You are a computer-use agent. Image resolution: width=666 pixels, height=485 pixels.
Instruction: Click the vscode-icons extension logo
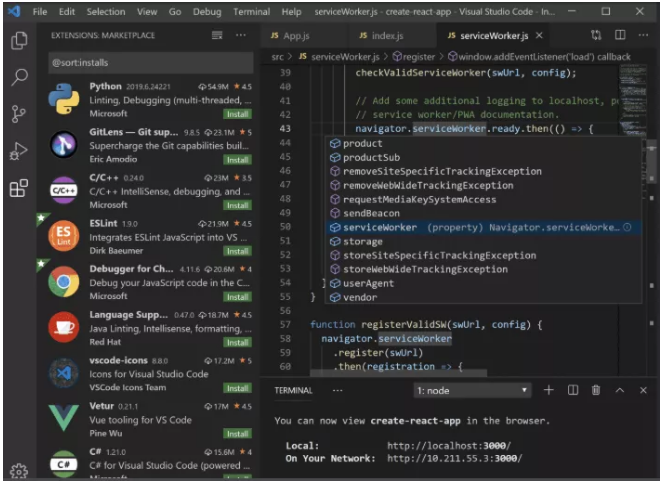64,373
